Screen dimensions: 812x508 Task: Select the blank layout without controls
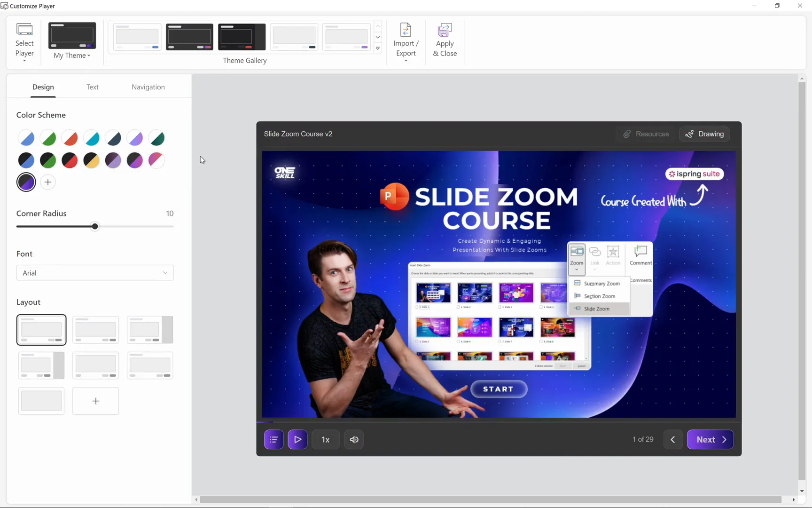pos(41,401)
